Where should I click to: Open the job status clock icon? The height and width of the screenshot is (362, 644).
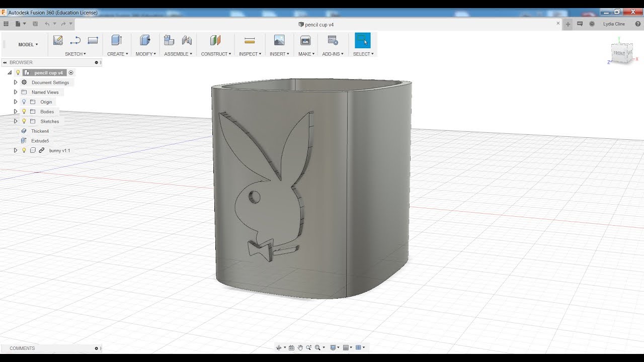click(x=592, y=24)
